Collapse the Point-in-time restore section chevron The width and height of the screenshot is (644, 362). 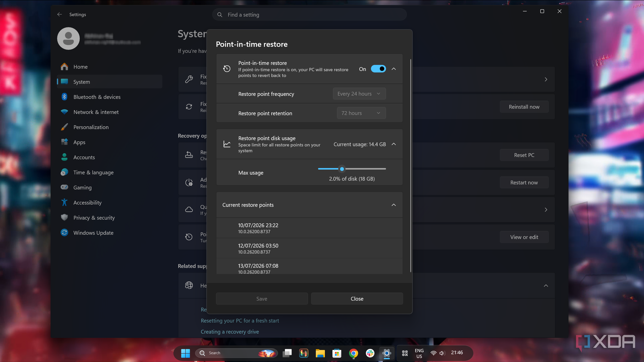tap(394, 69)
